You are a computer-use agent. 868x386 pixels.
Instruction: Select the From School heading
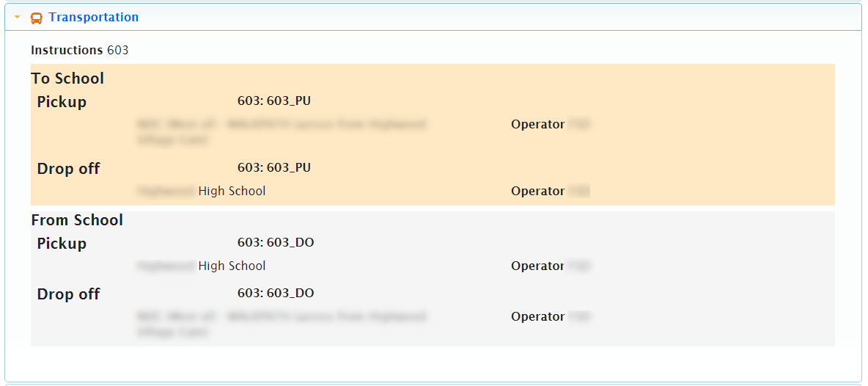point(77,220)
